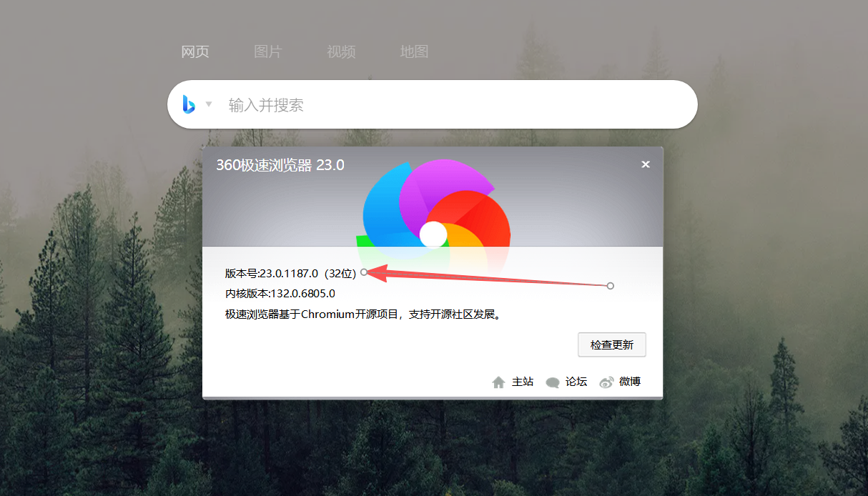Click the white circle at the logo center
This screenshot has width=868, height=496.
pos(434,234)
